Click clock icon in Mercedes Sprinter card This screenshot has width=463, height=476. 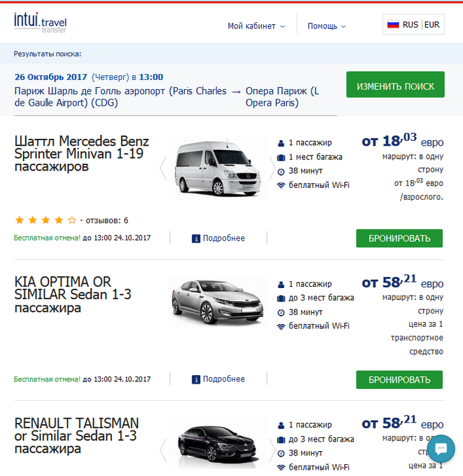(281, 171)
